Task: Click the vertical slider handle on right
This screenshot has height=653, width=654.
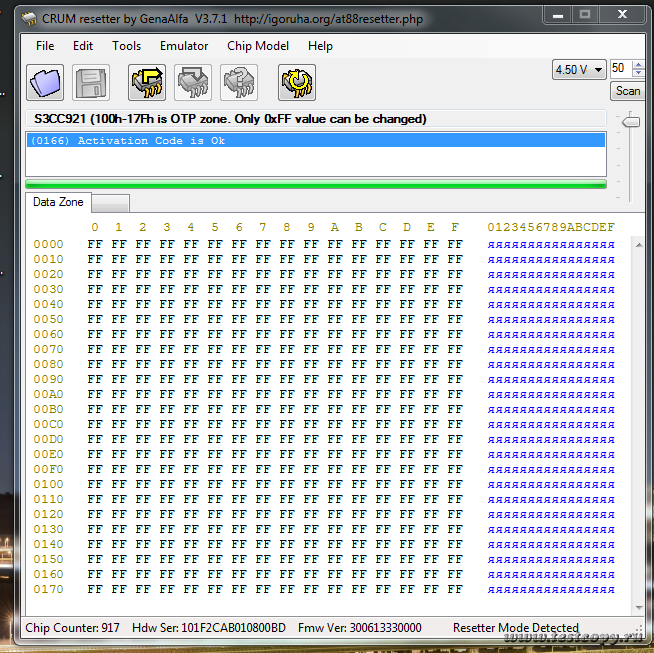Action: click(630, 121)
